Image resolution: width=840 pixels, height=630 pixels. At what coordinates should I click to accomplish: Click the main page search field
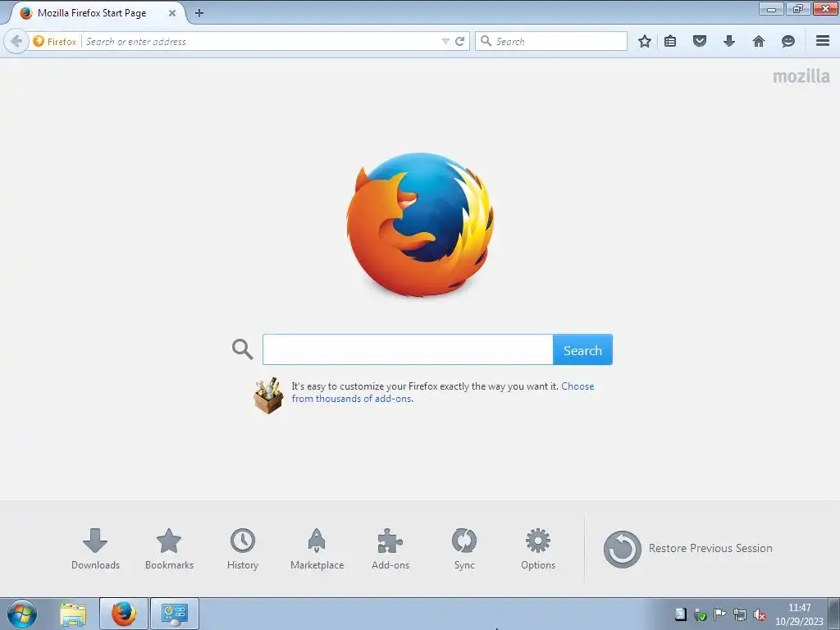click(408, 349)
